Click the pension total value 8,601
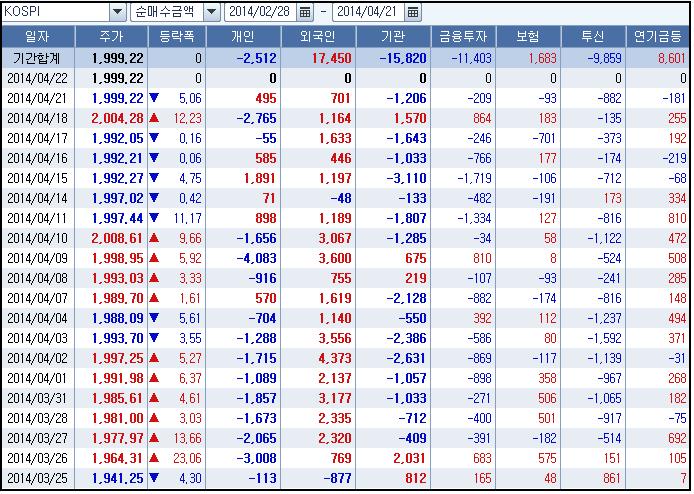Image resolution: width=694 pixels, height=494 pixels. (x=672, y=58)
